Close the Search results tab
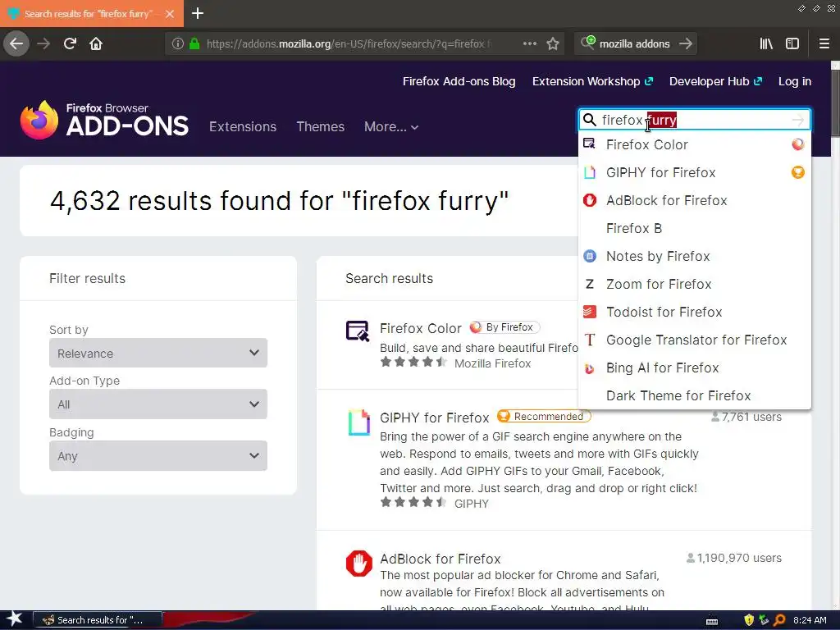 tap(170, 14)
